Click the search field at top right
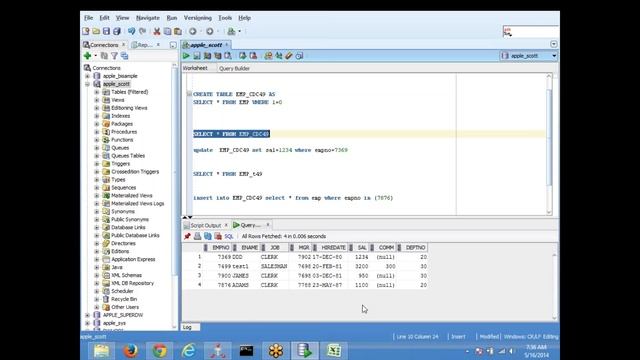640x360 pixels. (531, 31)
